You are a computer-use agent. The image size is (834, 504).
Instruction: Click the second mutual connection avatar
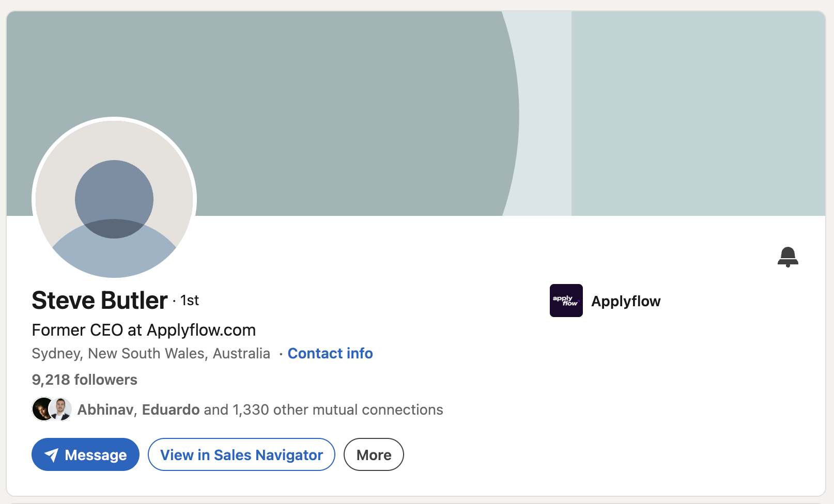[61, 409]
